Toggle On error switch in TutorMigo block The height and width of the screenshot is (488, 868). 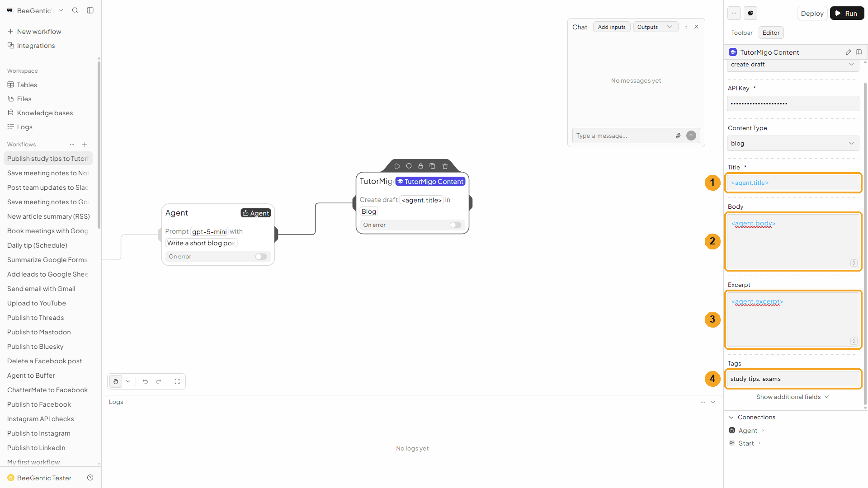click(x=455, y=225)
